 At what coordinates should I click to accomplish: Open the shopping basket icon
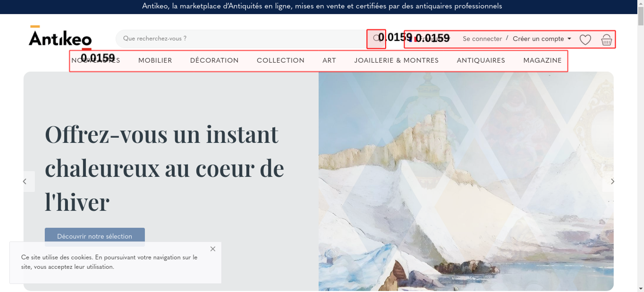(606, 40)
